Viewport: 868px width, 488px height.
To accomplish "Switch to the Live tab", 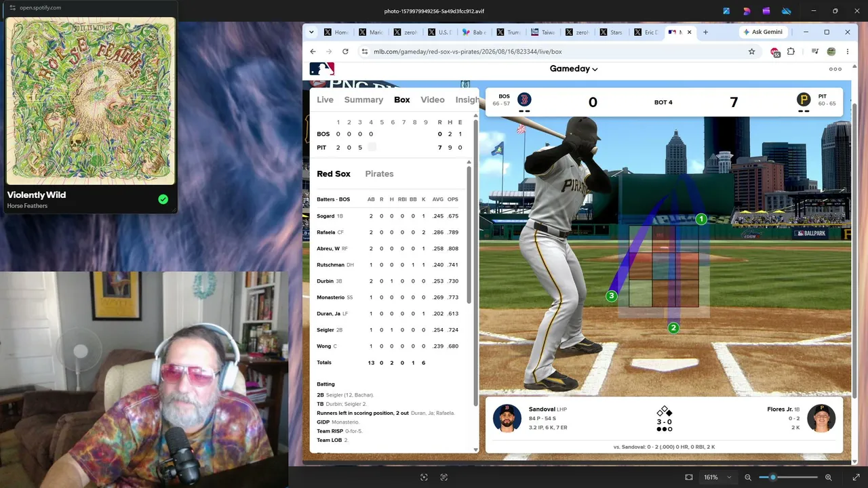I will (325, 100).
